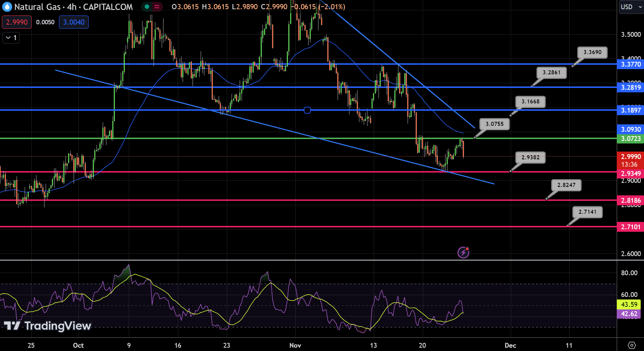
Task: Click the red sell price 2.9990 button
Action: click(x=17, y=22)
